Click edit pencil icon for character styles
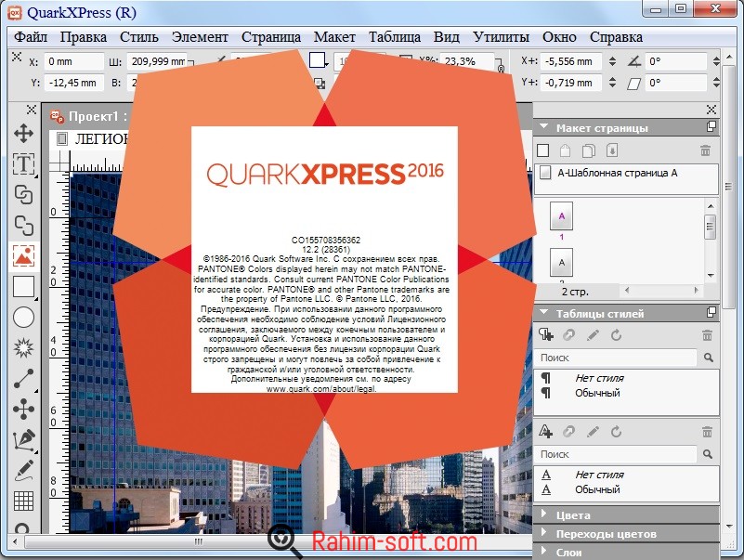This screenshot has height=560, width=744. [593, 432]
